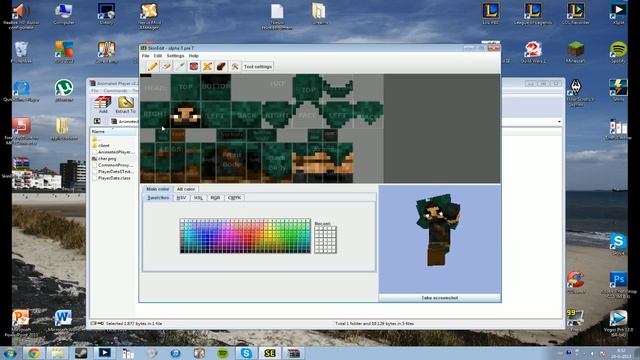Open the Settings menu in SkinEdit
Viewport: 640px width, 360px height.
(x=176, y=56)
